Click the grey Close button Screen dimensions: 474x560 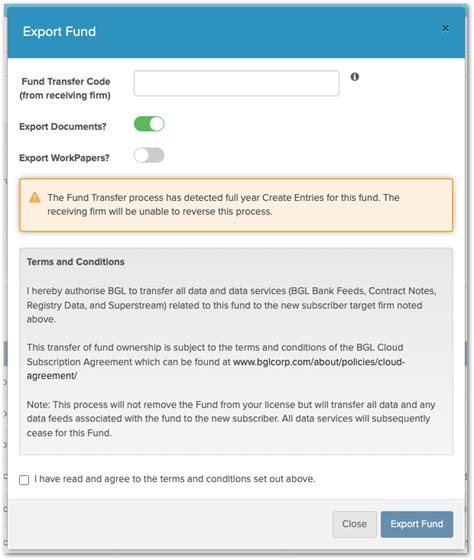click(x=354, y=524)
